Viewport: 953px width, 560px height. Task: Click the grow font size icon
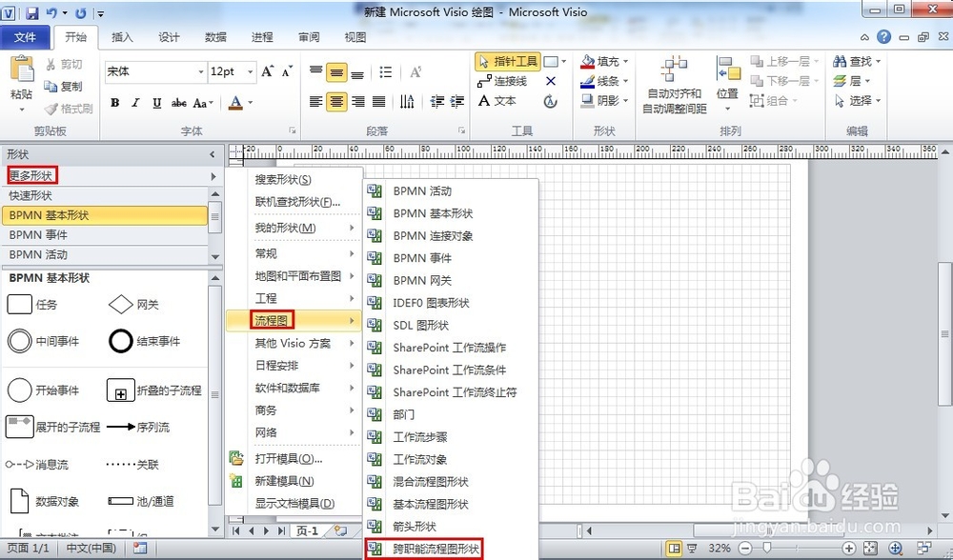click(268, 71)
